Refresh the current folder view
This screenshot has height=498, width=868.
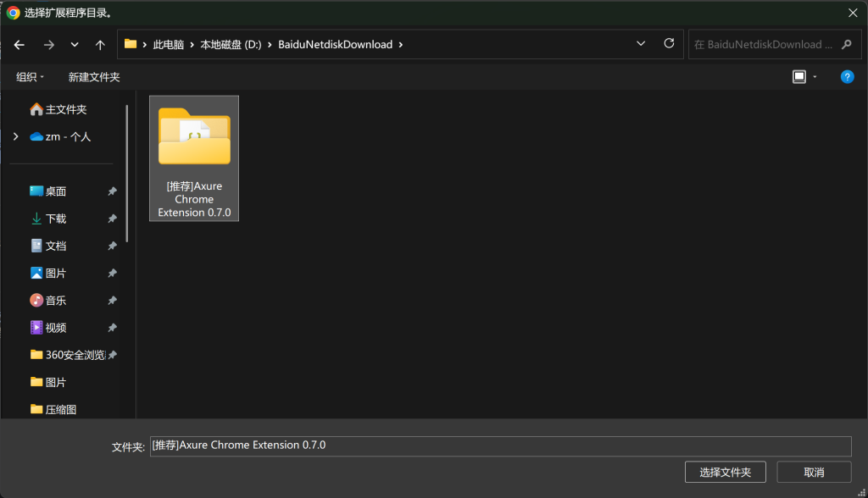(x=669, y=44)
